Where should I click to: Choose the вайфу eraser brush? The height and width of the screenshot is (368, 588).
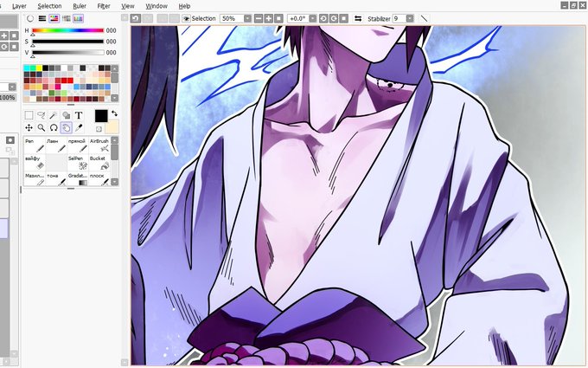pos(35,163)
